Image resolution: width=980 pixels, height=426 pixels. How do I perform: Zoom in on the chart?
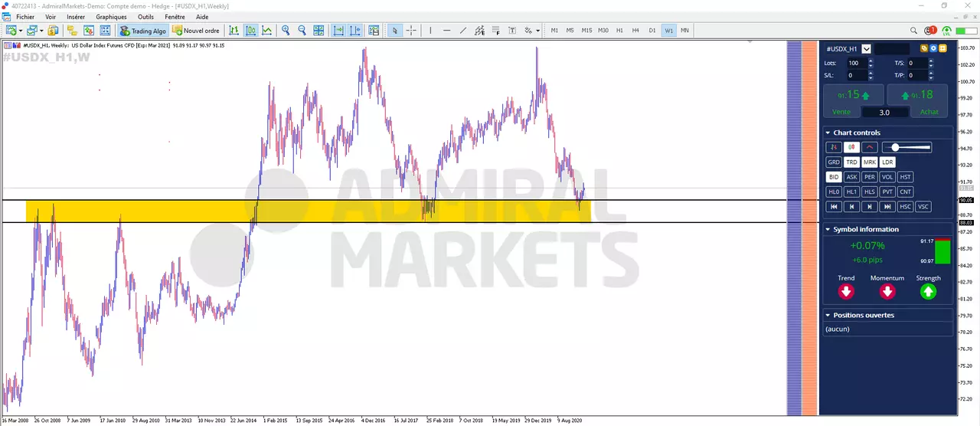click(x=286, y=31)
